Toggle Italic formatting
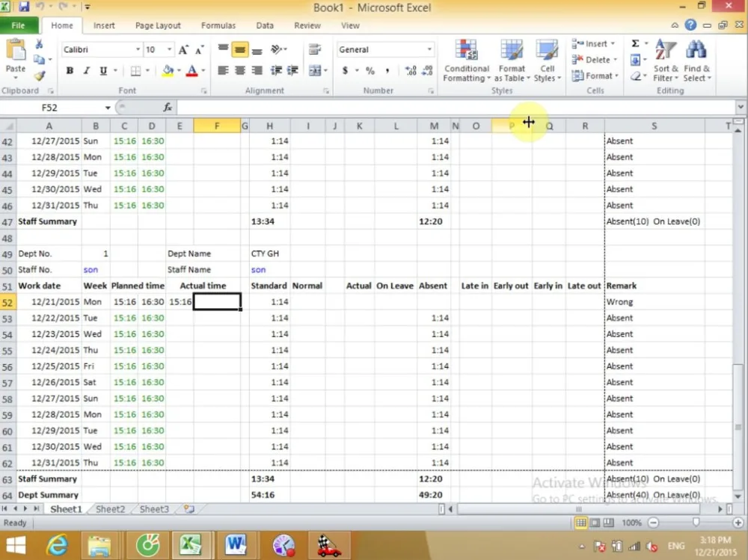 pos(86,70)
